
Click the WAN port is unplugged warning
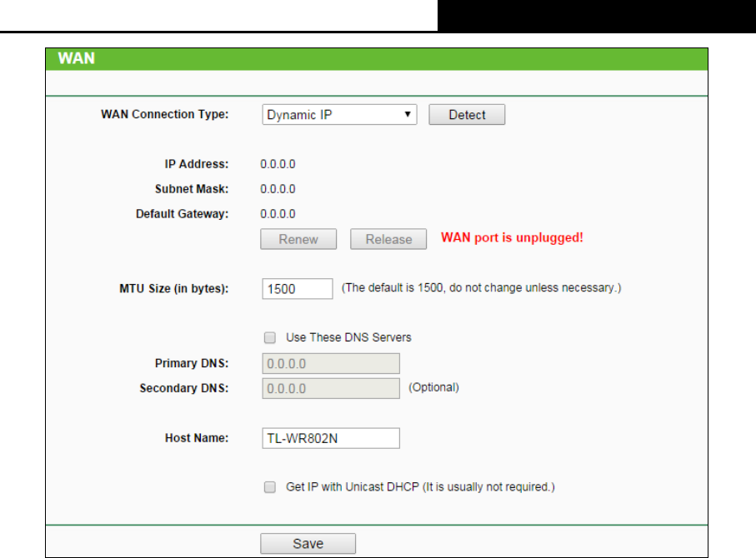pos(512,237)
